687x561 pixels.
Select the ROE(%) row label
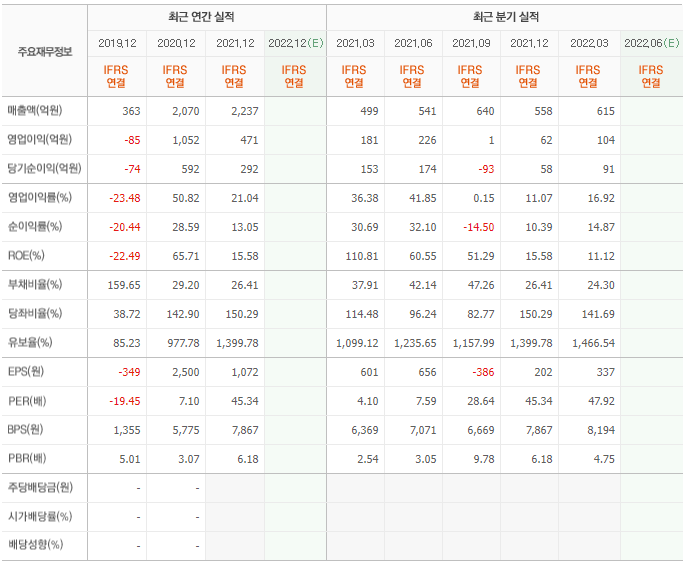[x=26, y=256]
